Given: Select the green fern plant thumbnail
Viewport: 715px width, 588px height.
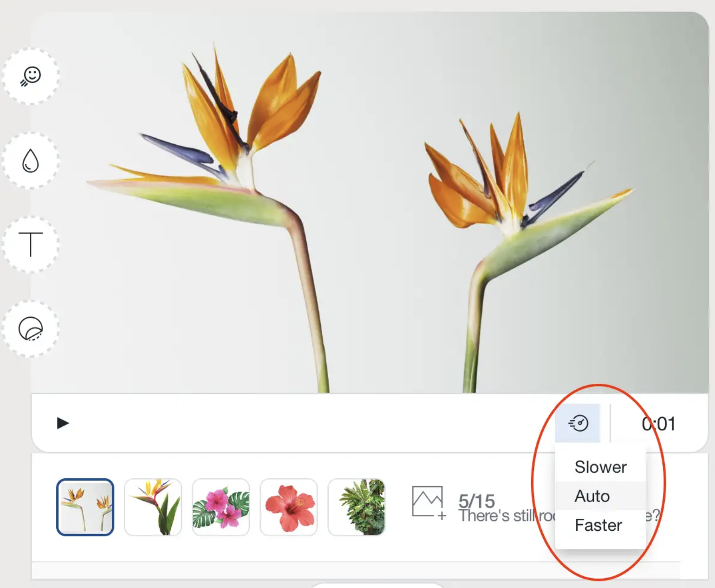Looking at the screenshot, I should pyautogui.click(x=357, y=507).
